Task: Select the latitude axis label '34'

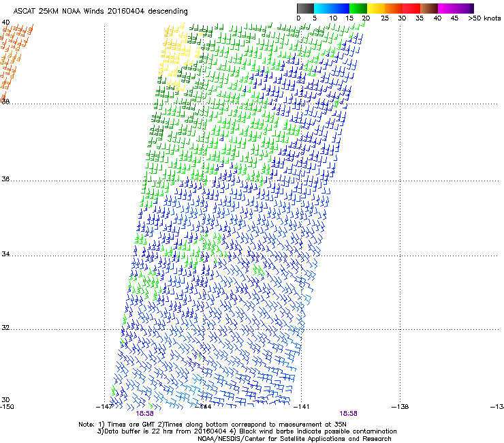Action: click(x=5, y=254)
